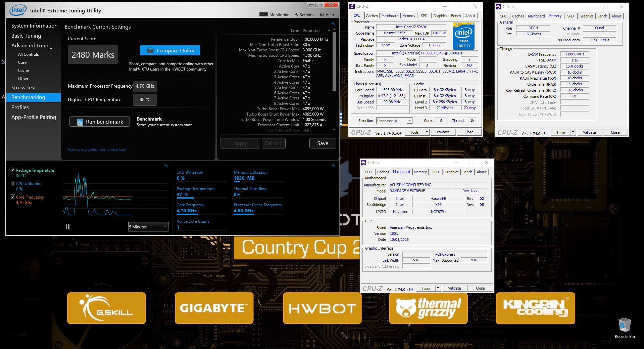The height and width of the screenshot is (349, 644).
Task: Open the 5 Minutes time range dropdown
Action: [x=148, y=227]
